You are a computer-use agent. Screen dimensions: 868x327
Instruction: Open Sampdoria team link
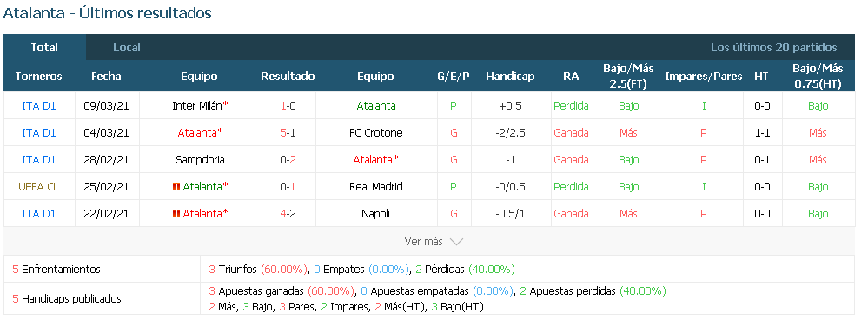[199, 160]
